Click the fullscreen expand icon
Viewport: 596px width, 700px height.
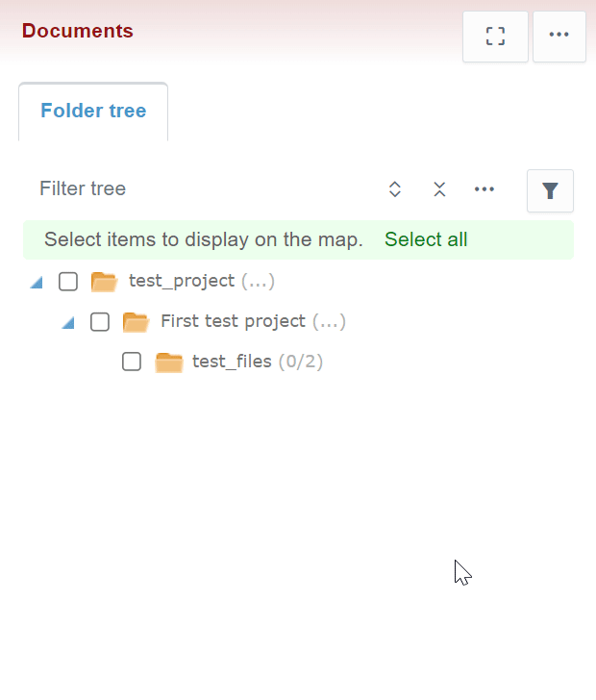(495, 37)
